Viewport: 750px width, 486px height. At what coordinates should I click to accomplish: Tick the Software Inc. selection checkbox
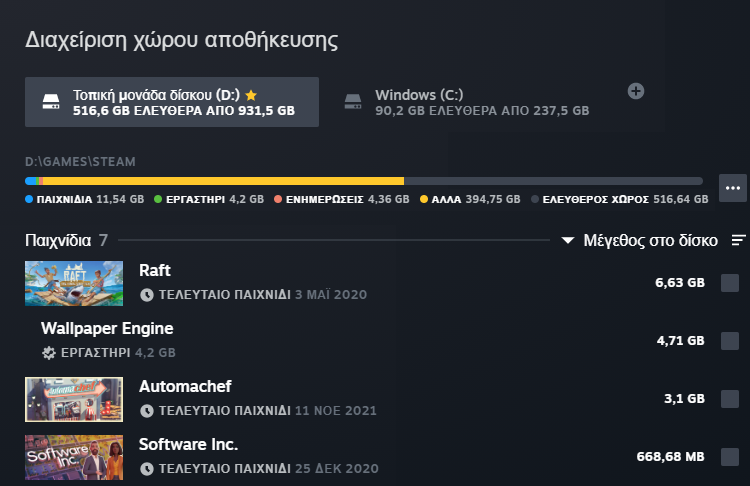pos(730,457)
